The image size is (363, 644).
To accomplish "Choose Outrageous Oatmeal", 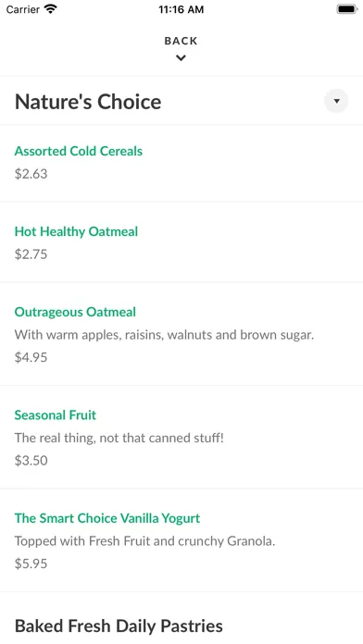I will 75,312.
